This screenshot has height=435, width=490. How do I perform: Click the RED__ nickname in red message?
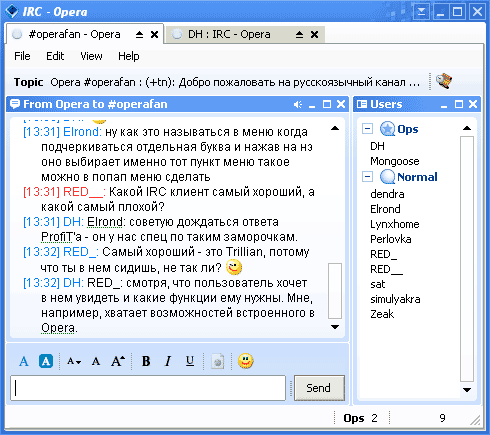tap(83, 192)
